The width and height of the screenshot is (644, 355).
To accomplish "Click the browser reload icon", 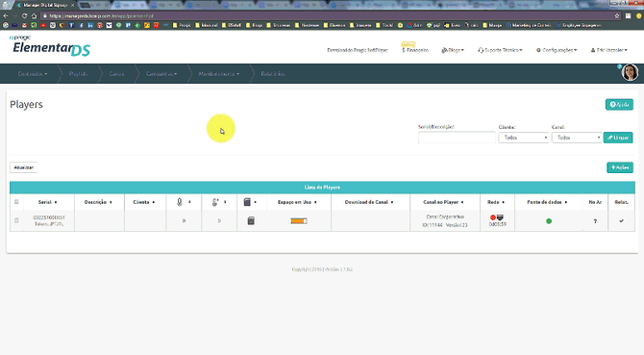I will pos(24,15).
